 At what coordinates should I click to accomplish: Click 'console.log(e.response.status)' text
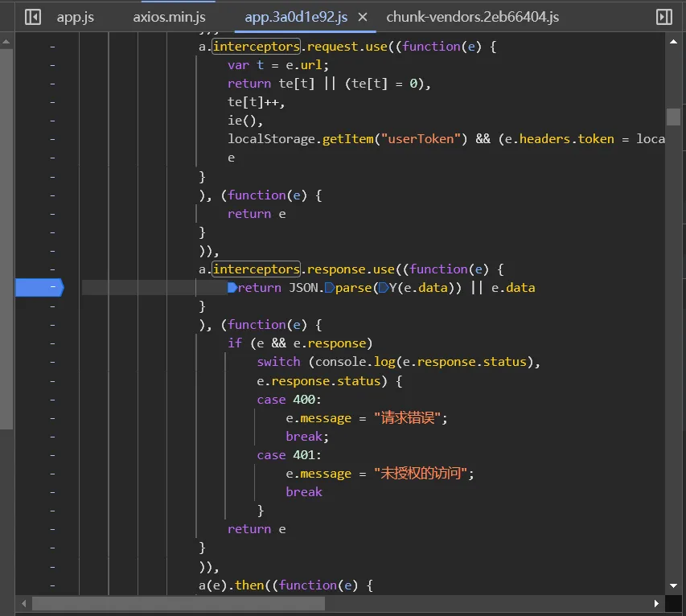(424, 362)
